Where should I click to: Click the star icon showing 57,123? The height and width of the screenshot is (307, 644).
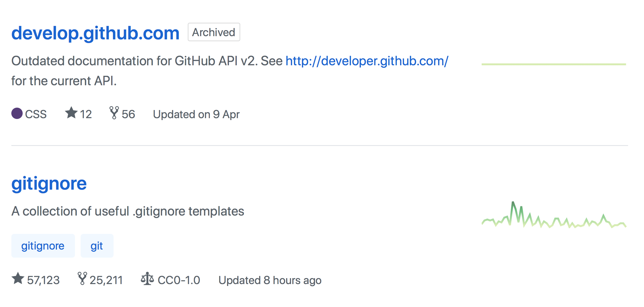click(x=18, y=279)
